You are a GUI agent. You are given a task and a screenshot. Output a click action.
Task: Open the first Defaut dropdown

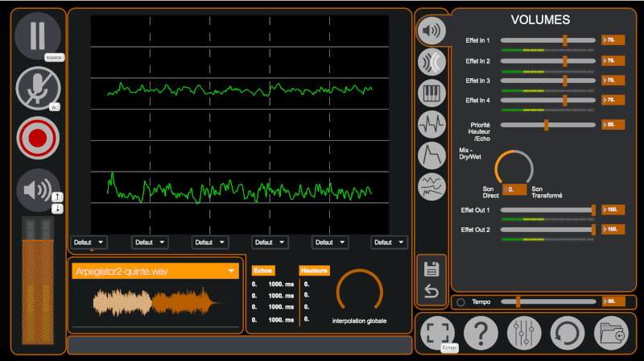click(89, 242)
